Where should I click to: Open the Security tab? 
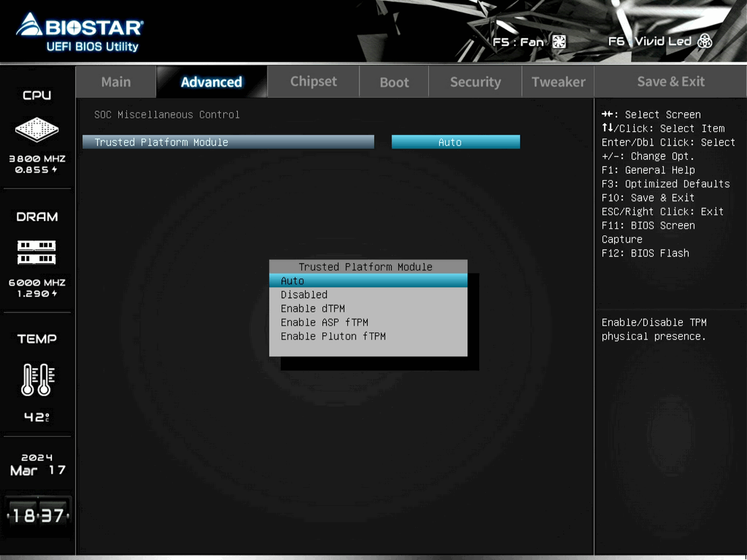coord(475,82)
